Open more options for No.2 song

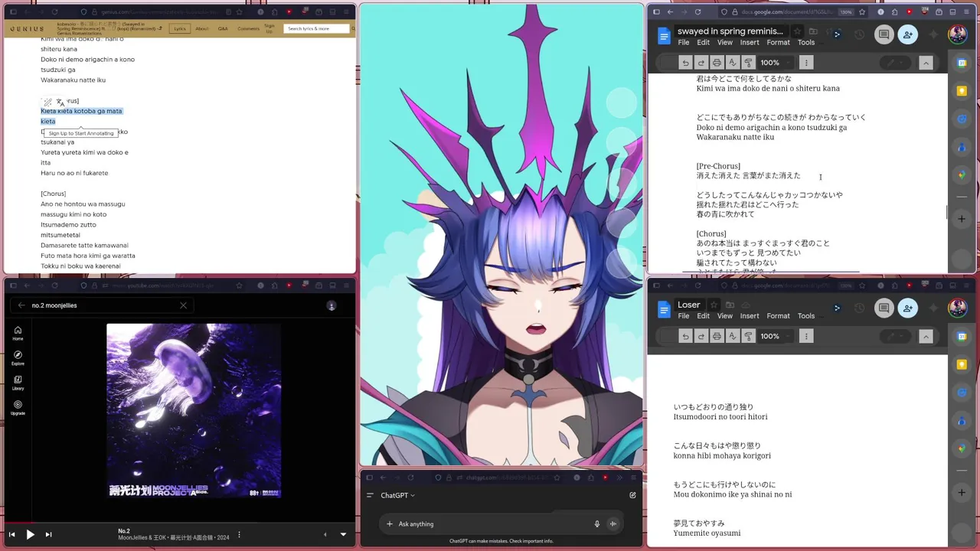(239, 534)
